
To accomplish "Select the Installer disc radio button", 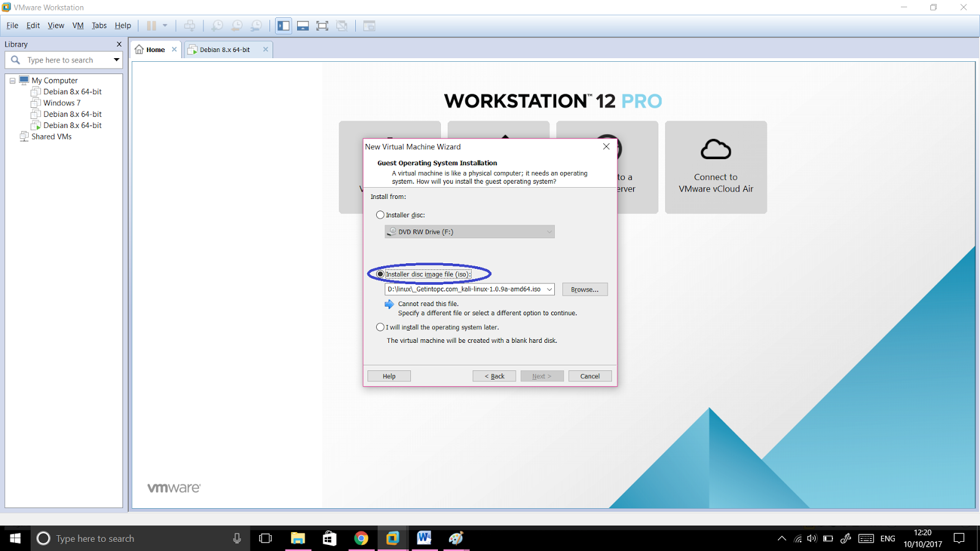I will click(x=380, y=215).
